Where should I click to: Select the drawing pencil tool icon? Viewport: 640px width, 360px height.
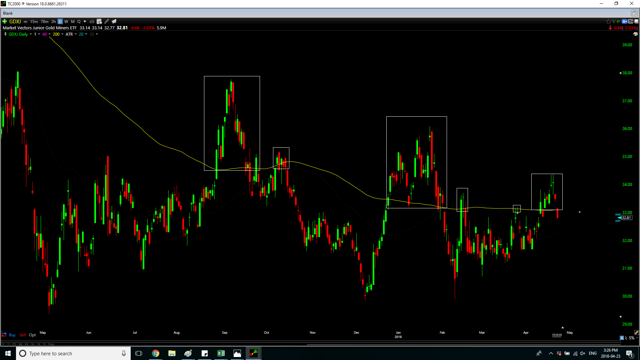pyautogui.click(x=106, y=21)
